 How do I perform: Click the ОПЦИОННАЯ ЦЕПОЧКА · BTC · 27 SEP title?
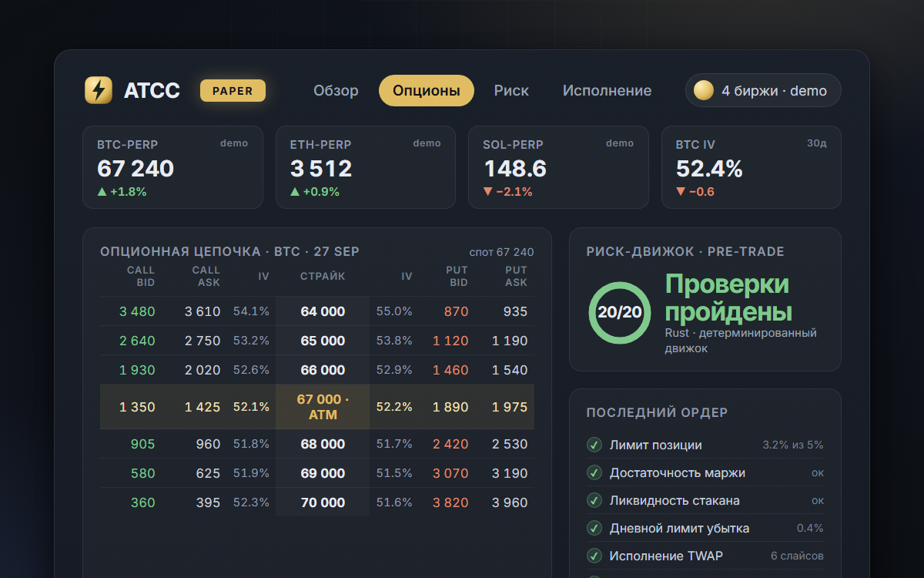pyautogui.click(x=229, y=252)
